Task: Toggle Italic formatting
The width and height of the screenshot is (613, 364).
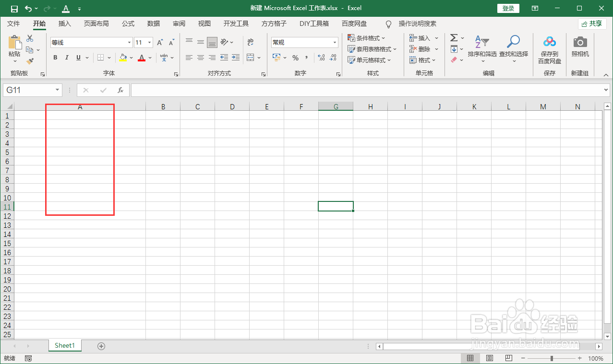Action: [x=67, y=58]
